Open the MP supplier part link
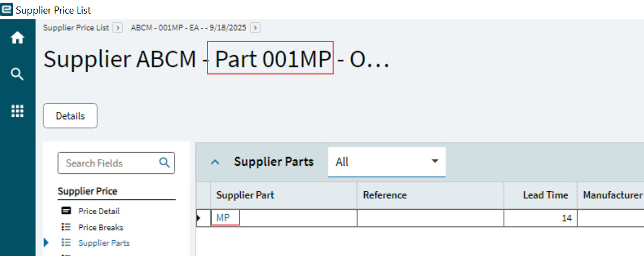This screenshot has width=644, height=256. click(223, 218)
